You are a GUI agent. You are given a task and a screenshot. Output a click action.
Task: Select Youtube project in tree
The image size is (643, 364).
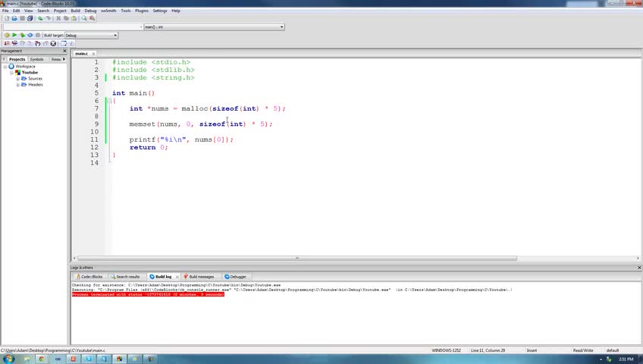(30, 73)
